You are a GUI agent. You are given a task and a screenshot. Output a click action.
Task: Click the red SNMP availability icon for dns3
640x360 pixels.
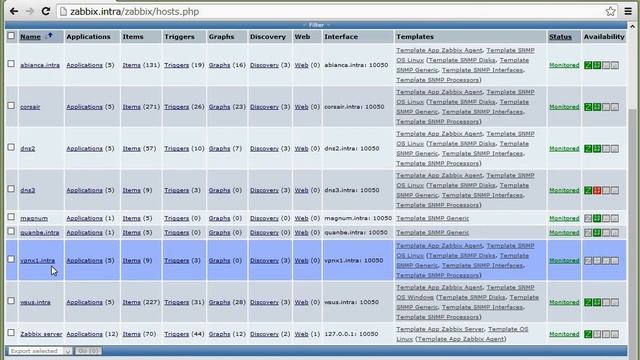[597, 190]
